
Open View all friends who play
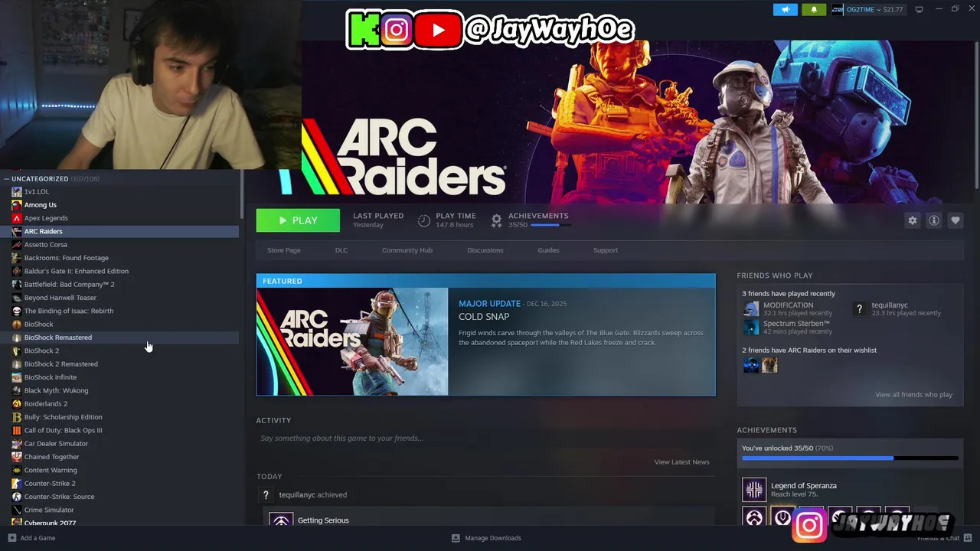tap(913, 395)
